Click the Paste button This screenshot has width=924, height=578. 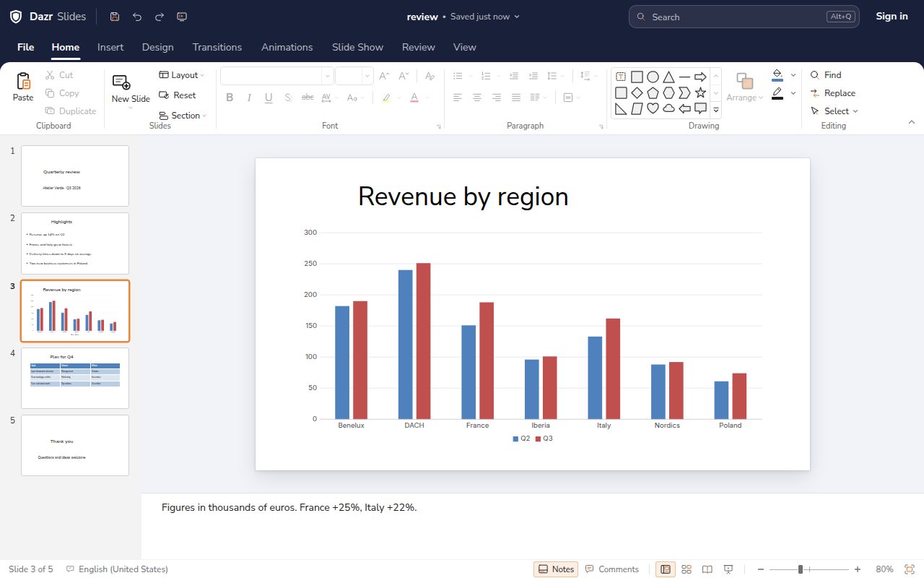23,87
